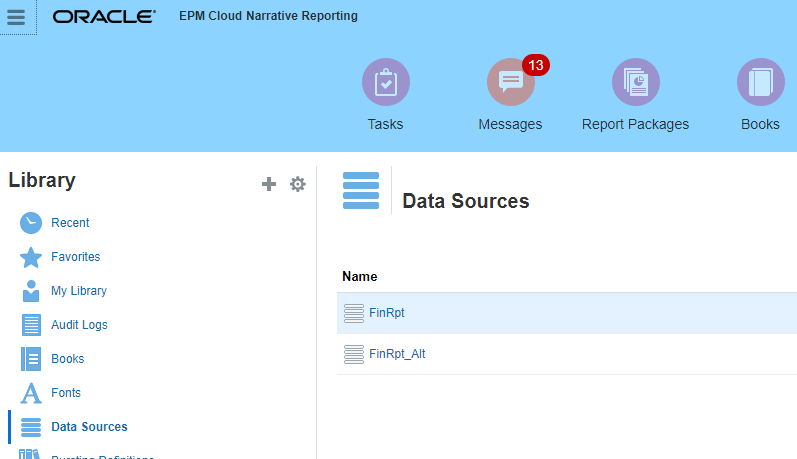Open the hamburger navigator menu
This screenshot has height=459, width=797.
pos(16,17)
